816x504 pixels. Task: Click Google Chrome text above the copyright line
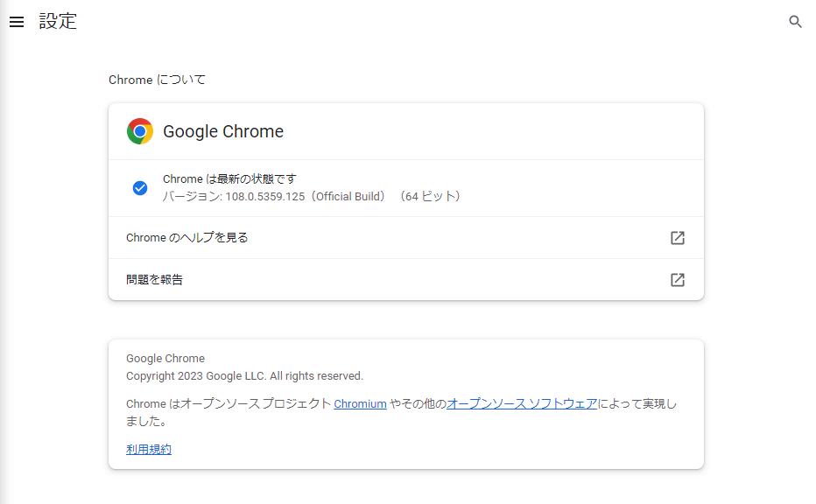(x=165, y=359)
